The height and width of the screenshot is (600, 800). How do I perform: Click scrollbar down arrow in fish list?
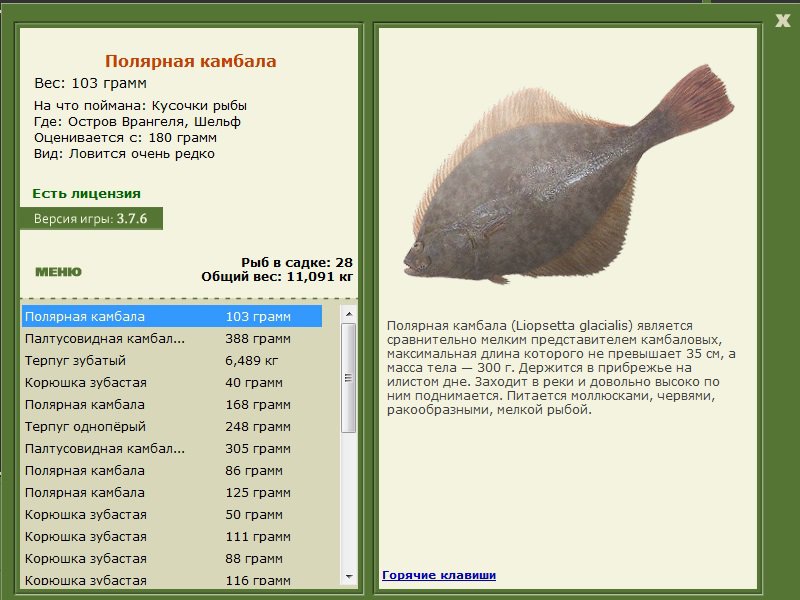[349, 577]
